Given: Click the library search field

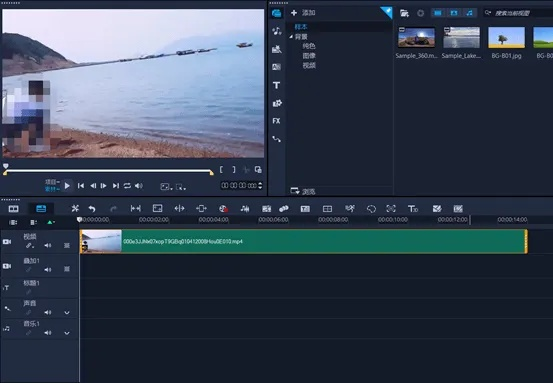Looking at the screenshot, I should 518,13.
